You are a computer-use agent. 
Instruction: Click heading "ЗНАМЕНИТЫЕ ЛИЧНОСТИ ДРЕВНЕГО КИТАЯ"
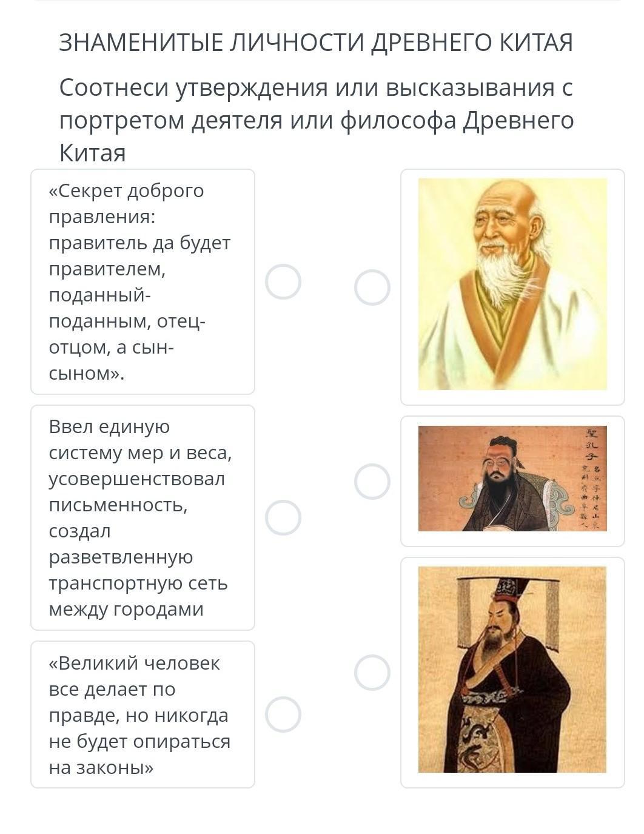(315, 43)
